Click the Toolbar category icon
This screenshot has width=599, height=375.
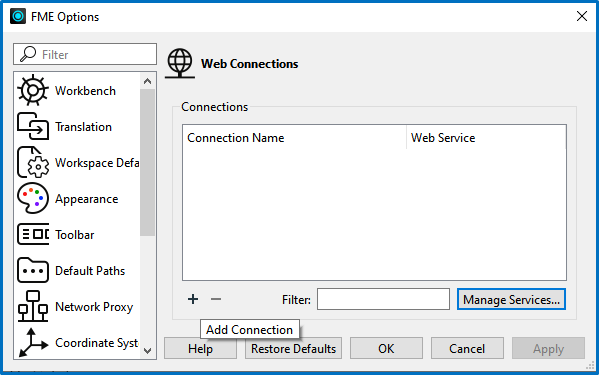coord(33,234)
